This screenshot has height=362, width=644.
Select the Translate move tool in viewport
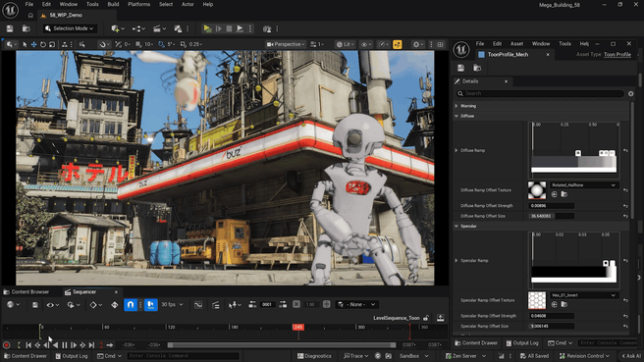pyautogui.click(x=33, y=44)
